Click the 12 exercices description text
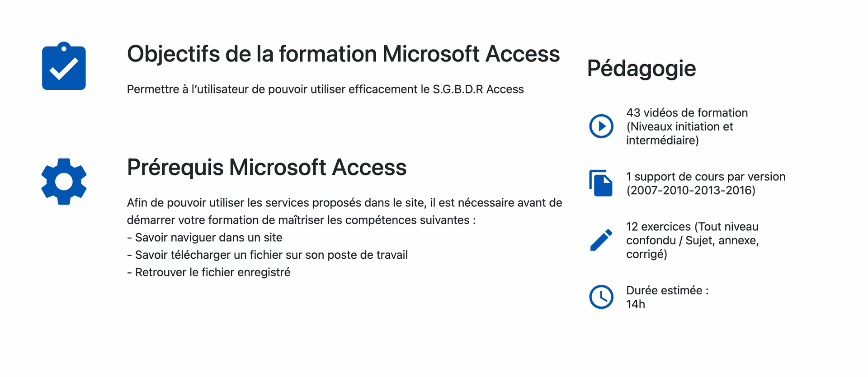The width and height of the screenshot is (868, 377). [x=692, y=240]
